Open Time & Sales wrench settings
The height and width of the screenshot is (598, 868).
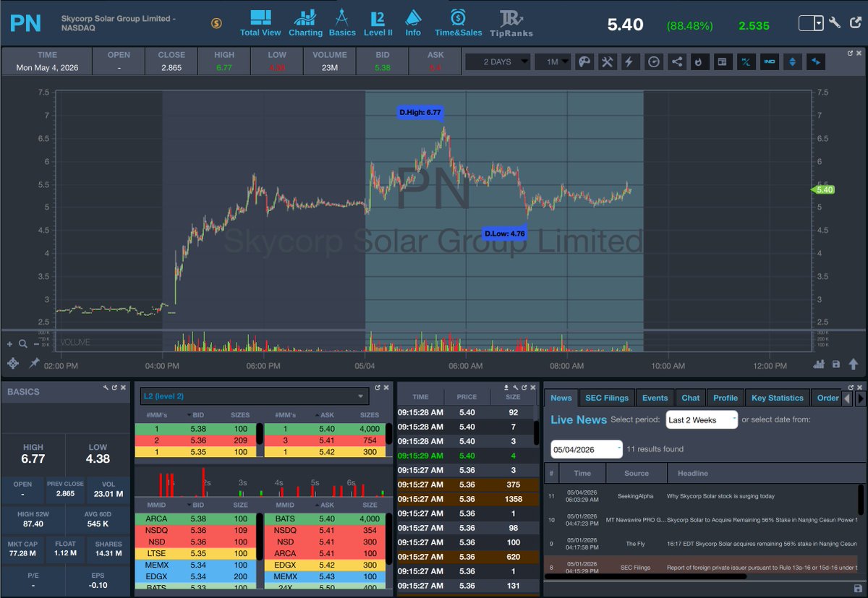(515, 388)
